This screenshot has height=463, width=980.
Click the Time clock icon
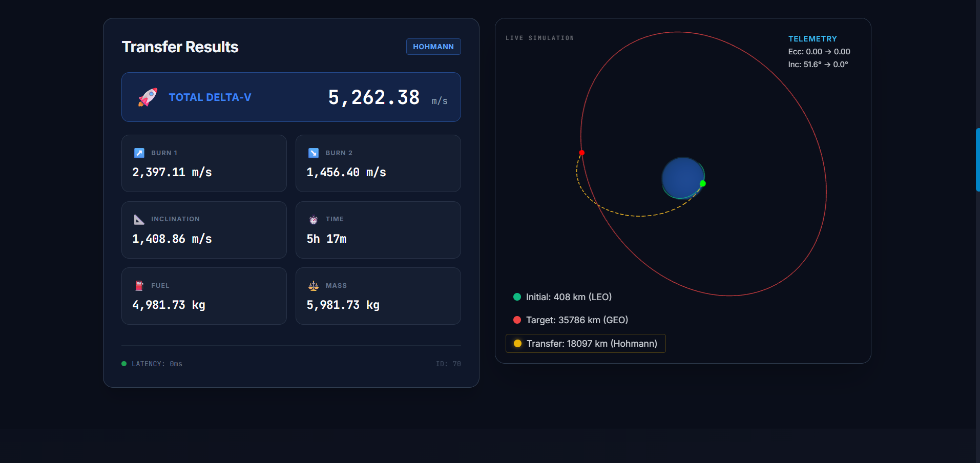click(314, 219)
